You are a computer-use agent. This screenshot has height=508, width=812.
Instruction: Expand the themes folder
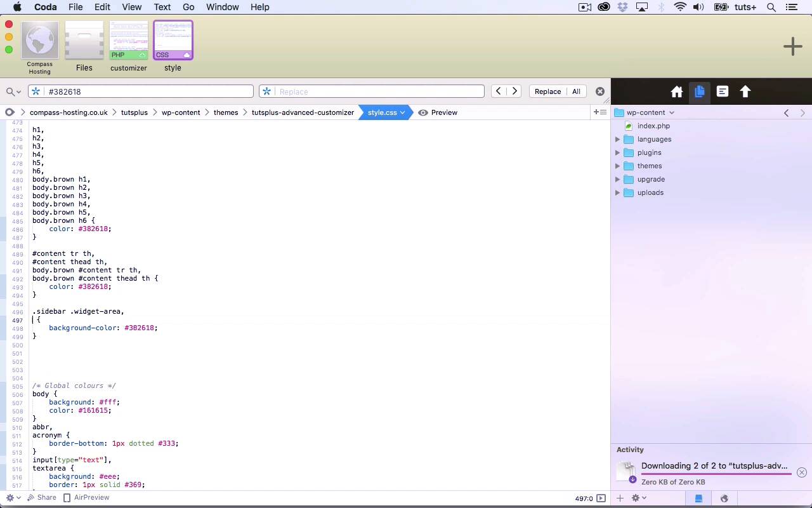coord(617,166)
